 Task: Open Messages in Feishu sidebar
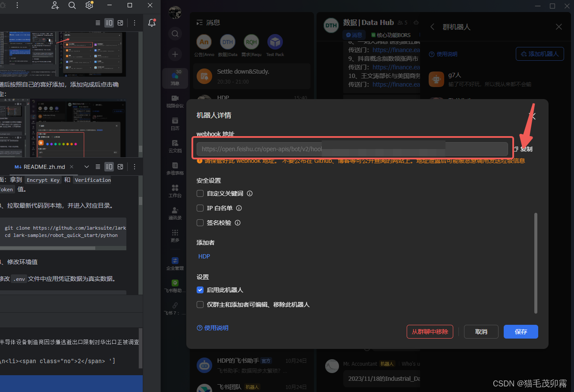pyautogui.click(x=175, y=78)
